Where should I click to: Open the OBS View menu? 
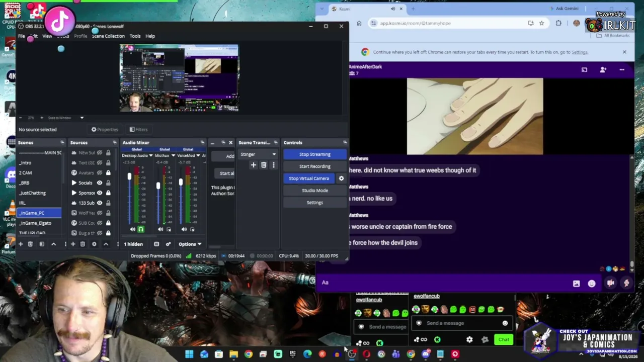(47, 36)
